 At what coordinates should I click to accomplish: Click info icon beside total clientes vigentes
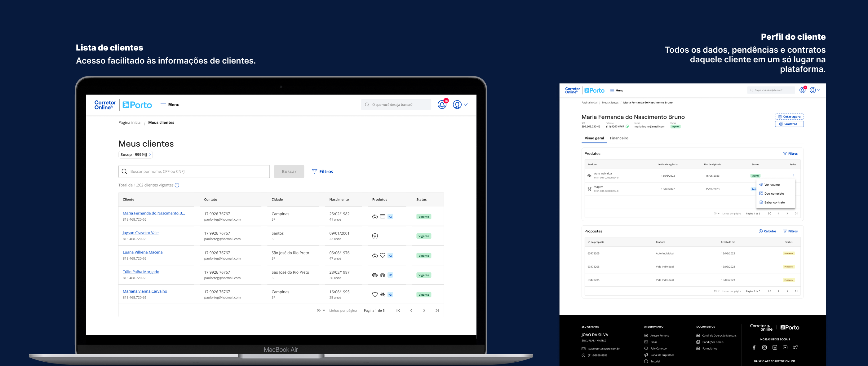pyautogui.click(x=177, y=185)
